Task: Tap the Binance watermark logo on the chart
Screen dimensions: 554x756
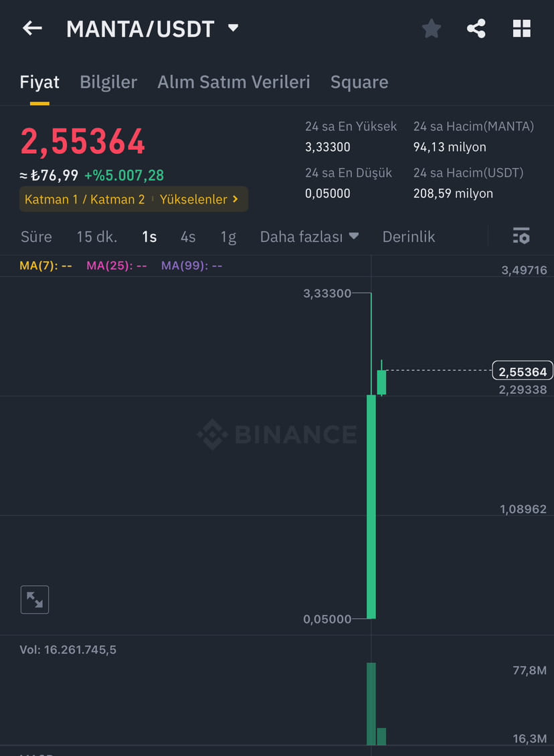Action: (x=276, y=435)
